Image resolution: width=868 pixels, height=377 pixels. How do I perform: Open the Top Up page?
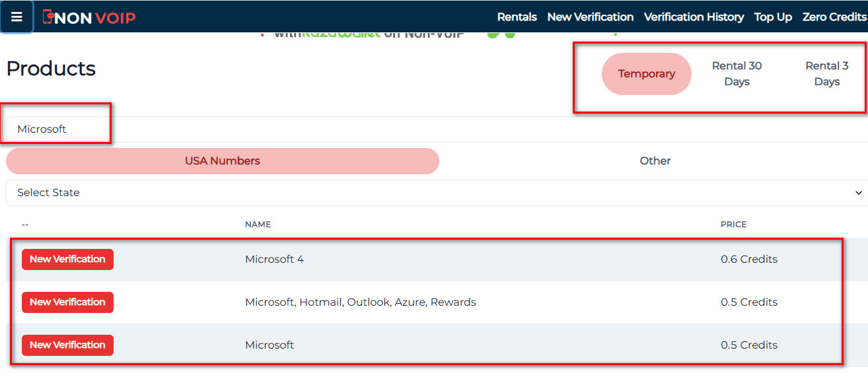[773, 17]
